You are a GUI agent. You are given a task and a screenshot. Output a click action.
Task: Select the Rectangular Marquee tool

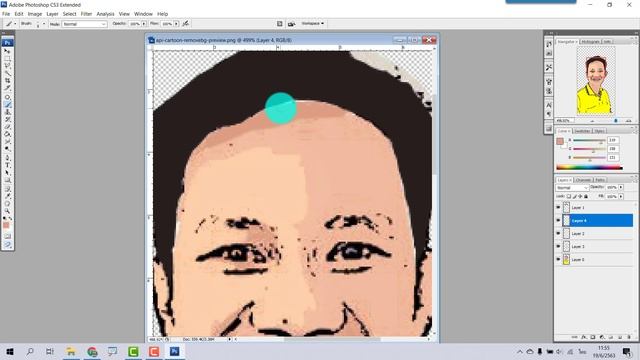[7, 59]
